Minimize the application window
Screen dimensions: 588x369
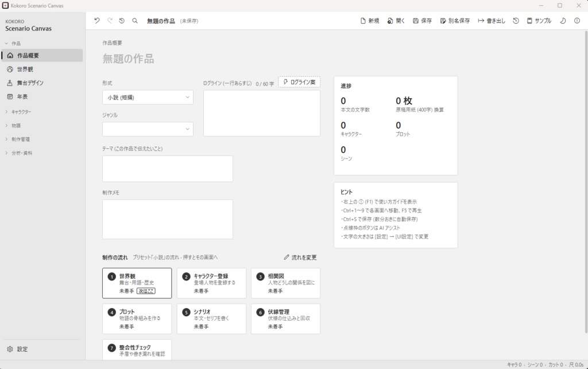541,6
